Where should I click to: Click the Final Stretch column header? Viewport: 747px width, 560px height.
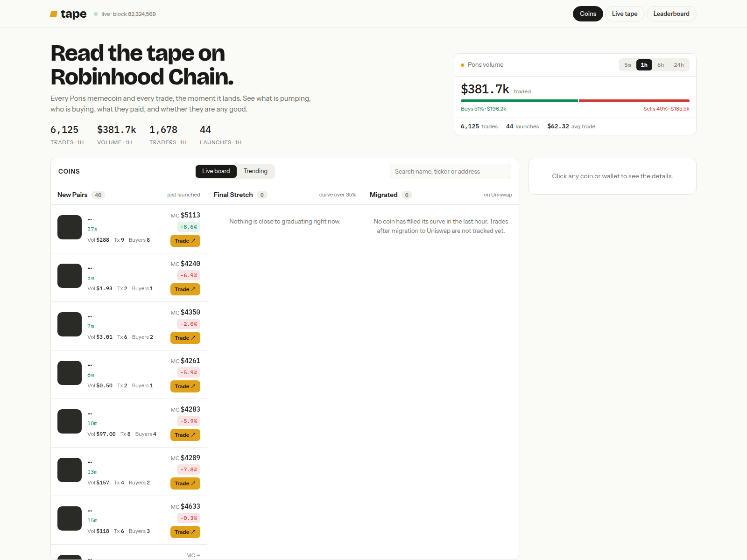(285, 195)
